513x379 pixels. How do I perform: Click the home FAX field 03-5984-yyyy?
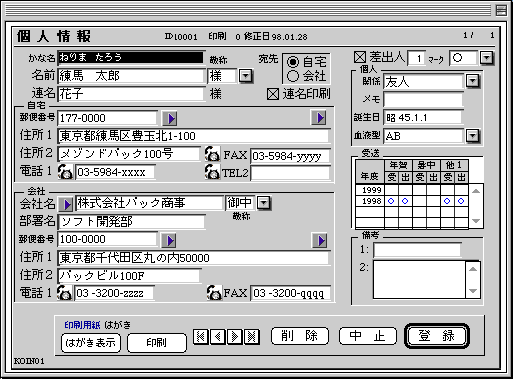290,156
